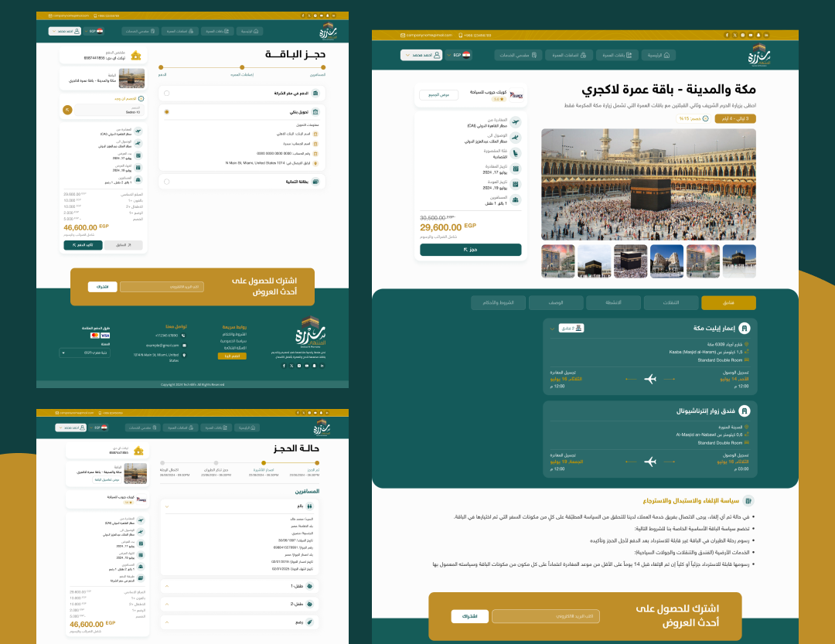Click the site logo on حجز الباقة page header

point(329,31)
